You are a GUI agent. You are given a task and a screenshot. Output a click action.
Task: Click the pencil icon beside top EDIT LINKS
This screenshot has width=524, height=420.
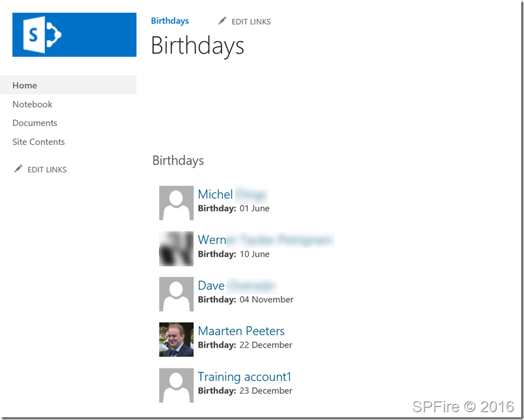222,21
